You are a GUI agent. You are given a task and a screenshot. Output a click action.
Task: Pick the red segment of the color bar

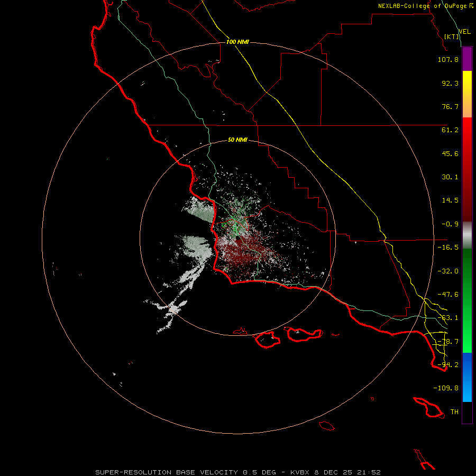coord(467,169)
